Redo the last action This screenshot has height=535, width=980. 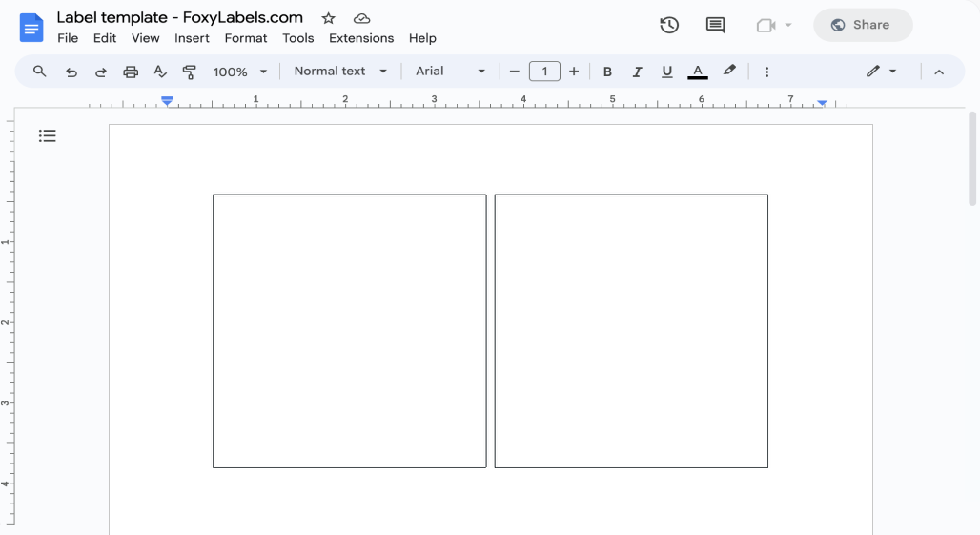pos(100,72)
